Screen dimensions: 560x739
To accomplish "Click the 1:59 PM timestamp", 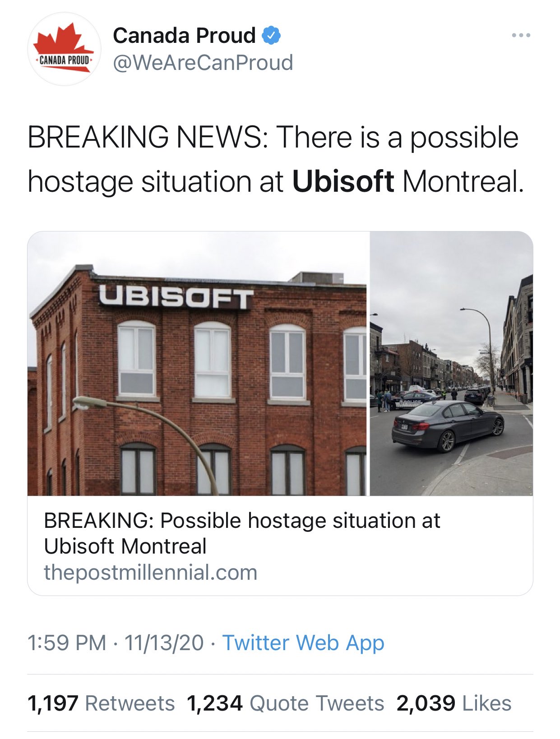I will 67,642.
